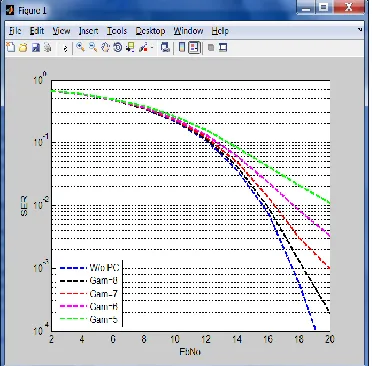The height and width of the screenshot is (366, 372).
Task: Enable the Rotate 3D tool
Action: (x=118, y=47)
